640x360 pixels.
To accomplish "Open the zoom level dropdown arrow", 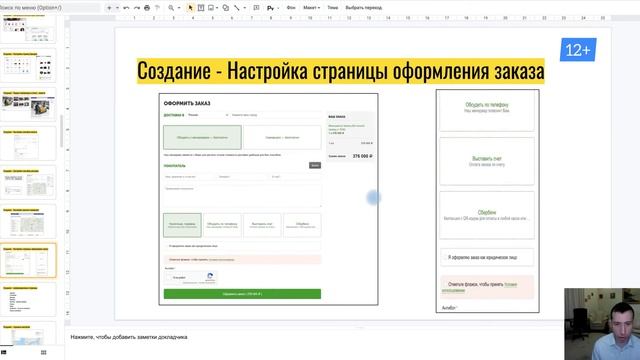I will [x=179, y=8].
